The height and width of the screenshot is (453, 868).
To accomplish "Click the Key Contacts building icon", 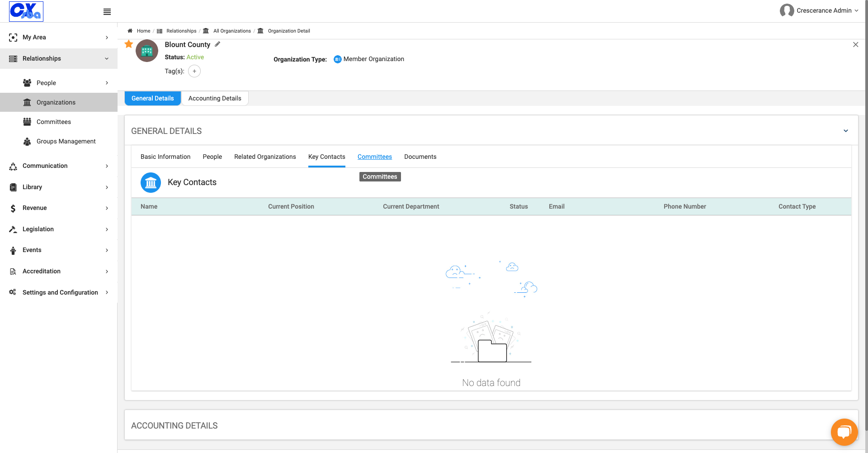I will point(151,183).
